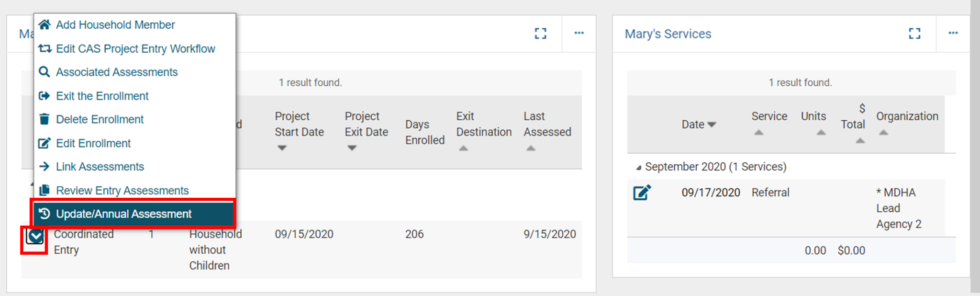The image size is (980, 296).
Task: Click the edit pencil on the Referral service row
Action: tap(641, 192)
